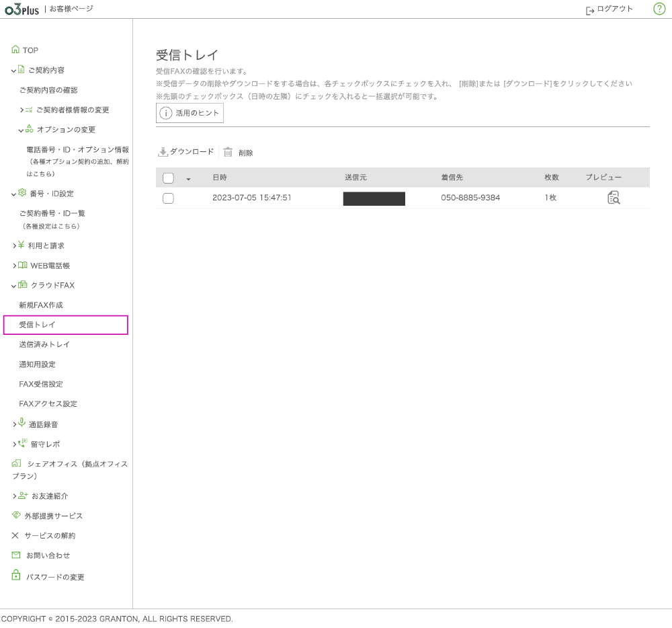This screenshot has width=672, height=628.
Task: Click the お問い合わせ envelope icon
Action: pyautogui.click(x=16, y=555)
